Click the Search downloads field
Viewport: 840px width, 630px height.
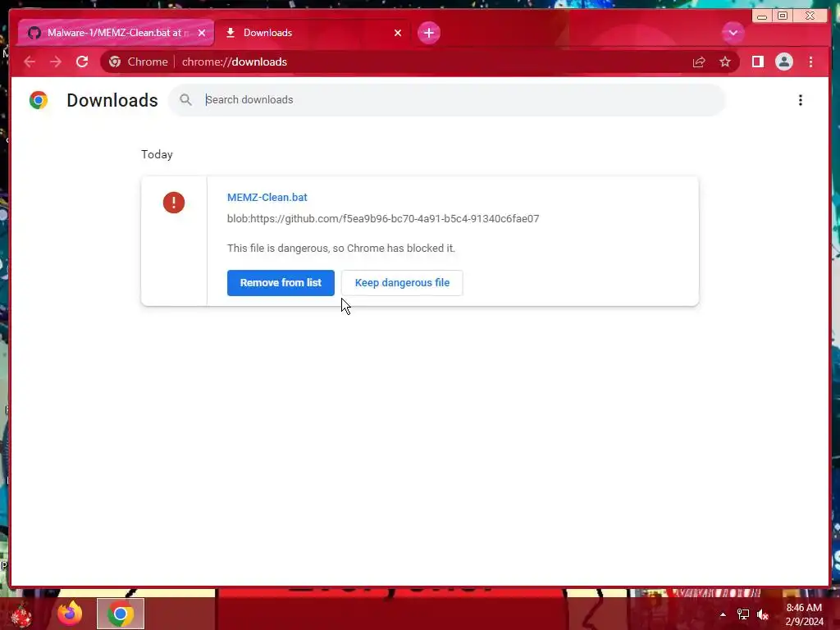coord(447,99)
